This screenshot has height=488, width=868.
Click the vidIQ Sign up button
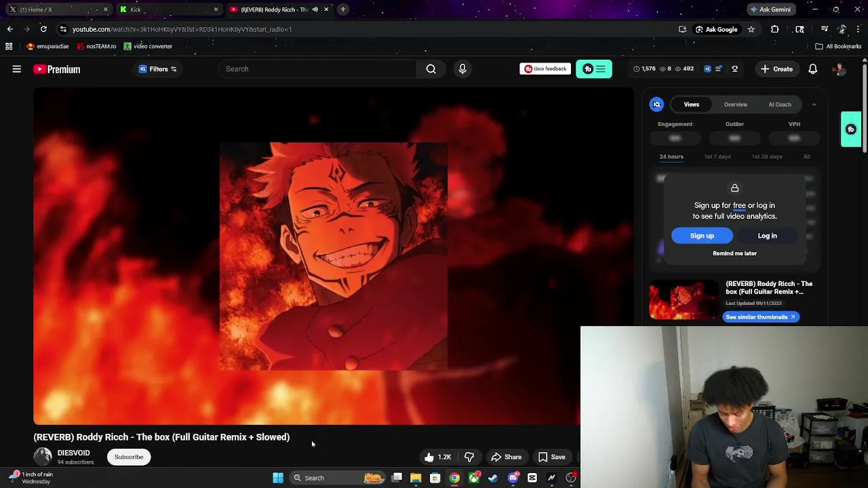pyautogui.click(x=702, y=236)
